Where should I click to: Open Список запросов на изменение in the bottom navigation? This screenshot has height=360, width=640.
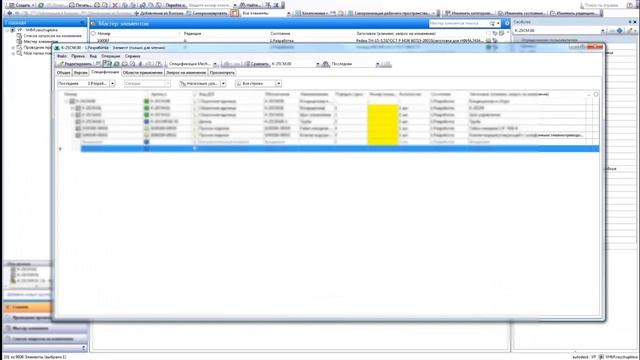45,339
